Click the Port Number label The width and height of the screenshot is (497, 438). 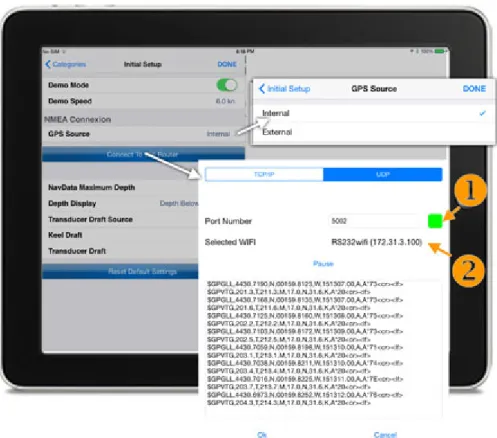pos(228,221)
